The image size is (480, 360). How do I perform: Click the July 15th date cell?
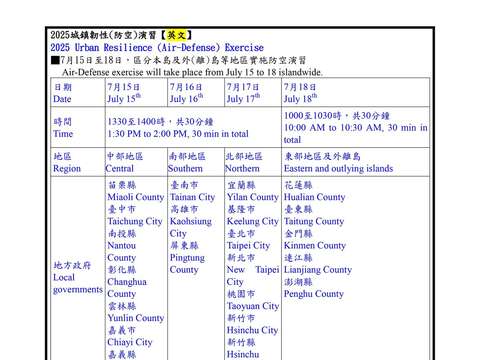tap(136, 92)
